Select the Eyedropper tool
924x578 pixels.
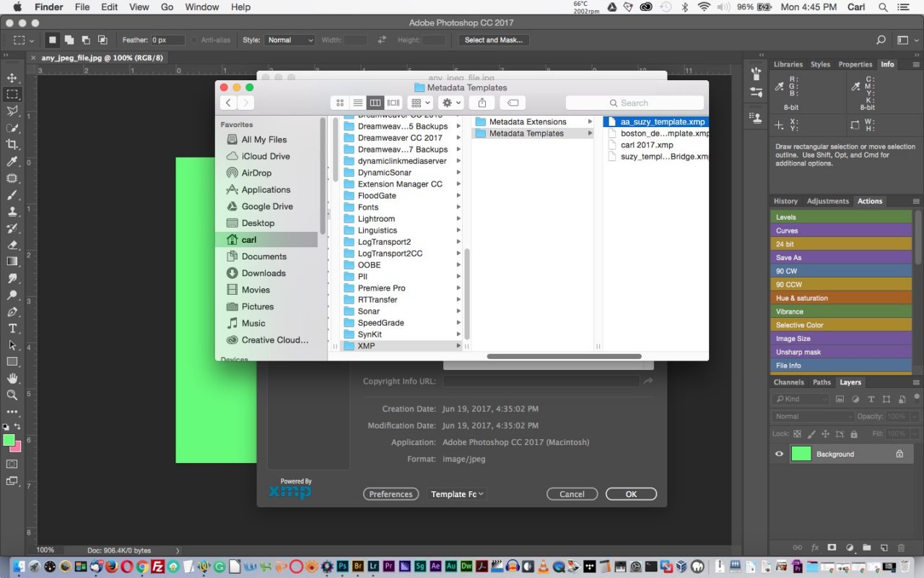point(13,160)
